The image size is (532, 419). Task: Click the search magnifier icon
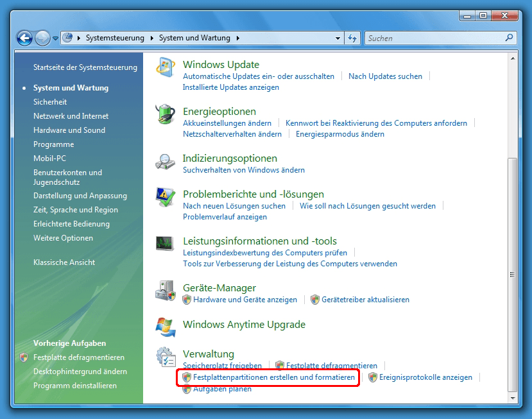click(x=509, y=38)
